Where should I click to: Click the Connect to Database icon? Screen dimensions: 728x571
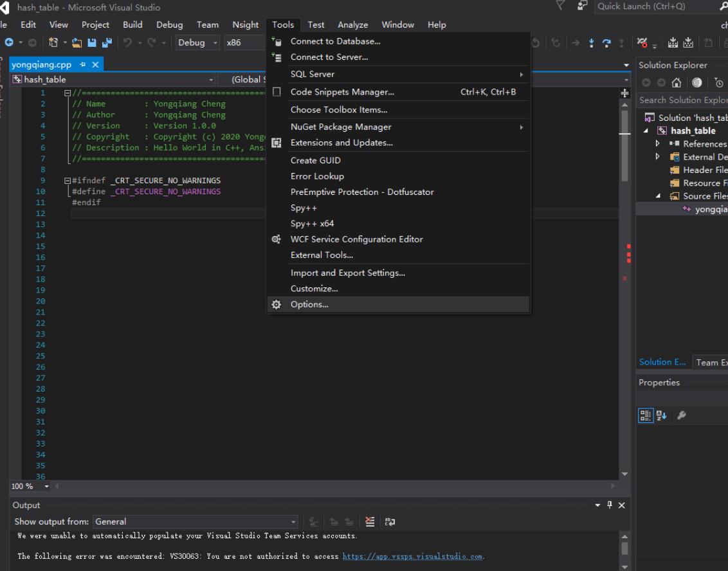tap(277, 41)
